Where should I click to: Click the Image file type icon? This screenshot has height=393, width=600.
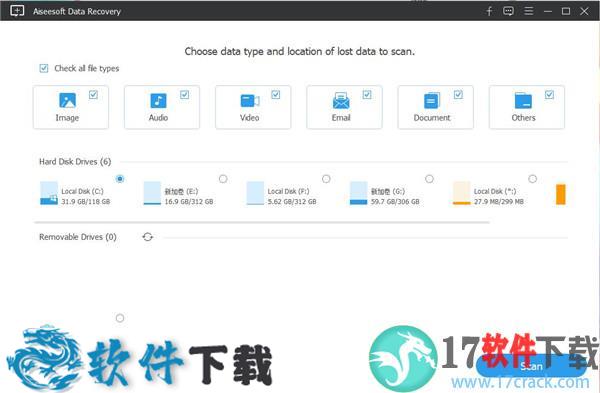pos(67,101)
